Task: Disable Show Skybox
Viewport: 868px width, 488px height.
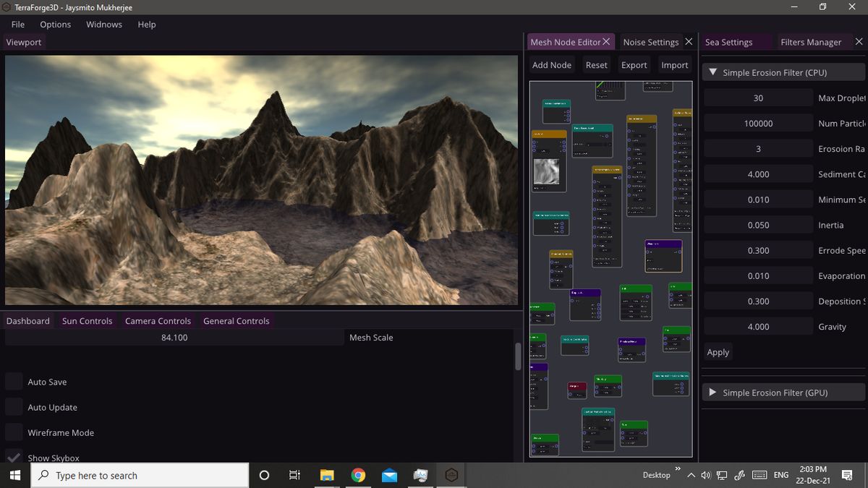Action: pyautogui.click(x=13, y=458)
